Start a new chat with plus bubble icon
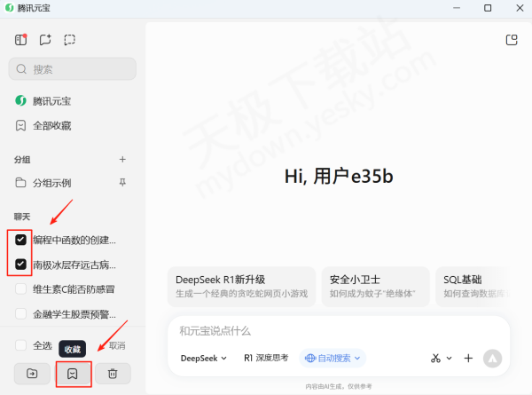Image resolution: width=532 pixels, height=395 pixels. [45, 40]
